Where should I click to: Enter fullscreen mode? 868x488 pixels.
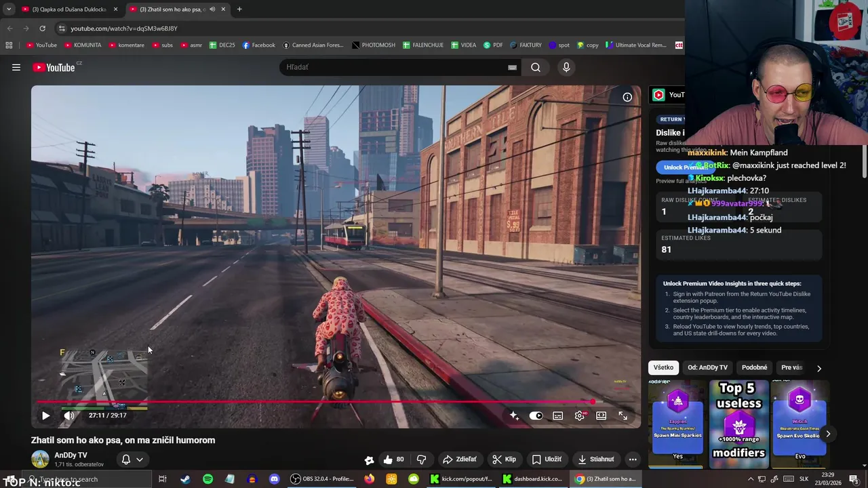coord(623,415)
